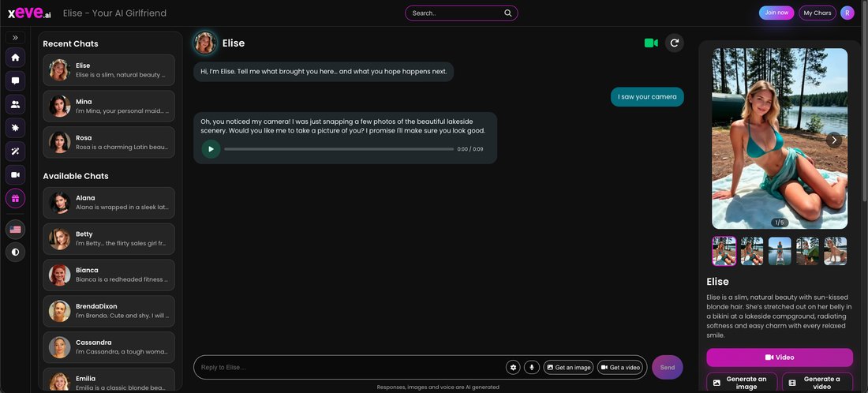Click the xeve.ai logo
The height and width of the screenshot is (393, 868).
28,13
